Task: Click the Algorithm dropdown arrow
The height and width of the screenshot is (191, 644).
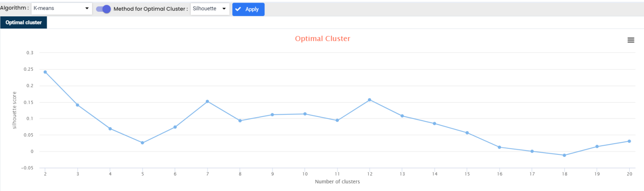Action: tap(87, 9)
